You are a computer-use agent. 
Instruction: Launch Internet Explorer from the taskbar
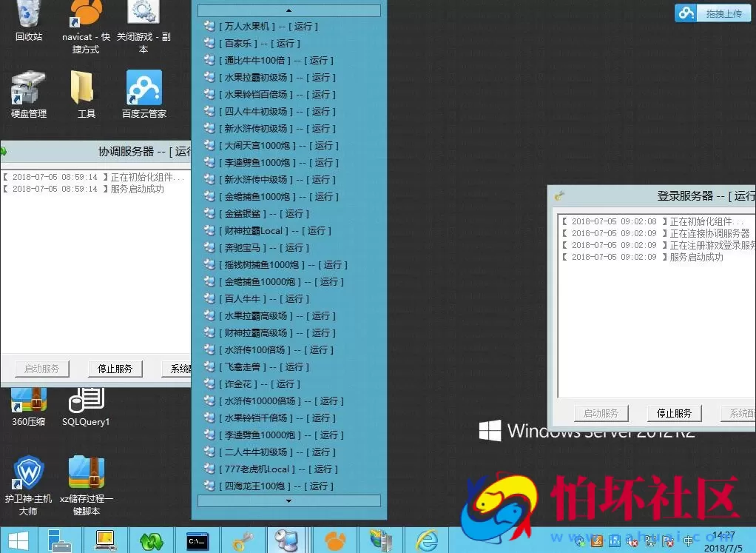tap(426, 540)
